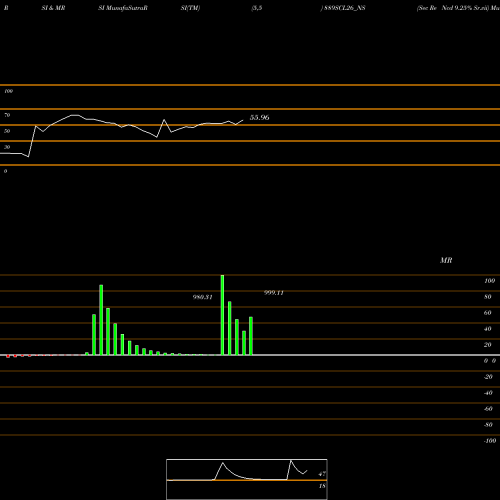Click the 'MR' label above the lower chart
The height and width of the screenshot is (500, 500).
(446, 260)
